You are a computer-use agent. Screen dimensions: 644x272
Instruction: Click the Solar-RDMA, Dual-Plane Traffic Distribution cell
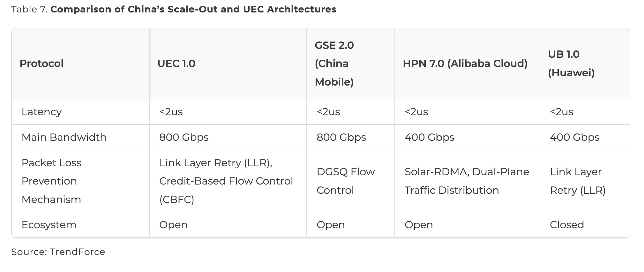click(x=467, y=181)
